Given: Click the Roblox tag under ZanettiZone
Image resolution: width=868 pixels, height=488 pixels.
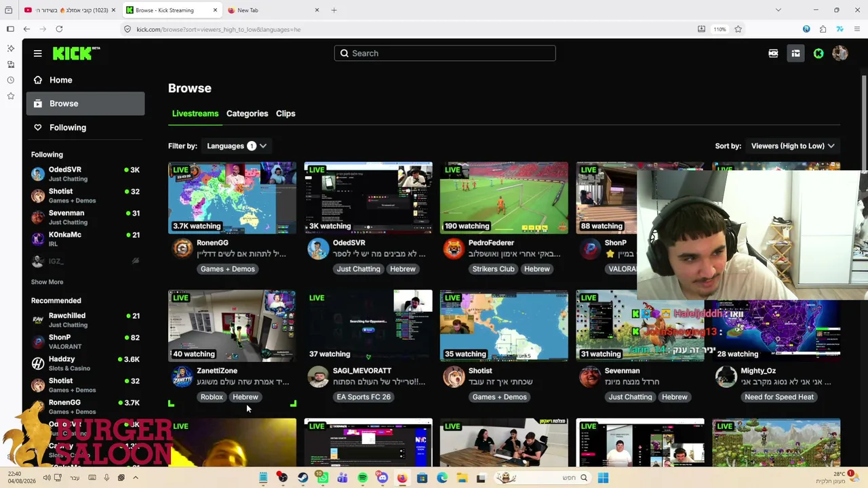Looking at the screenshot, I should (x=212, y=397).
